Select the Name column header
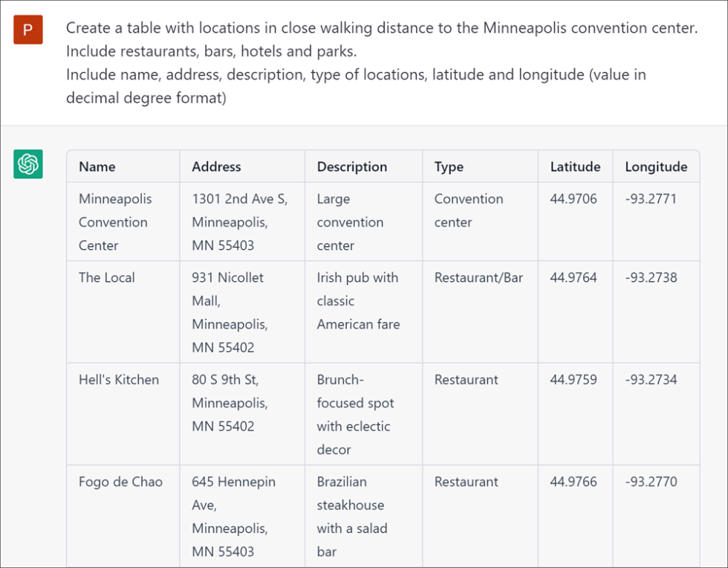 [97, 167]
